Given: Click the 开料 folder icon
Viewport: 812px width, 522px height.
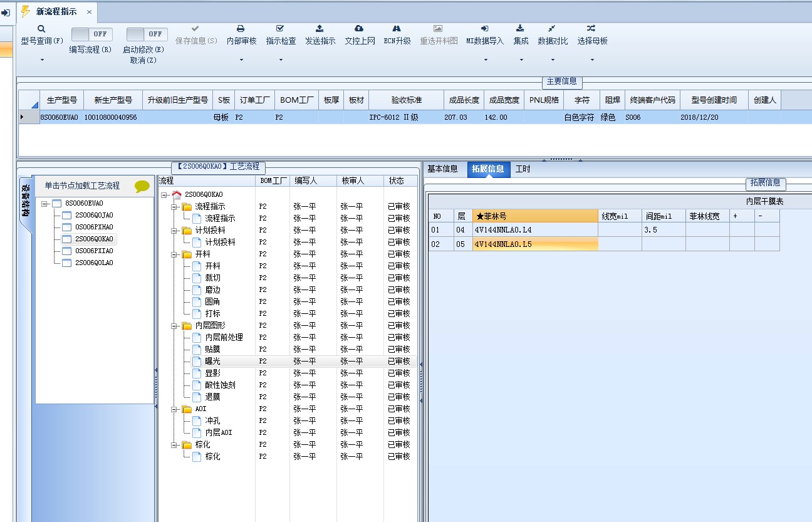Looking at the screenshot, I should click(187, 254).
